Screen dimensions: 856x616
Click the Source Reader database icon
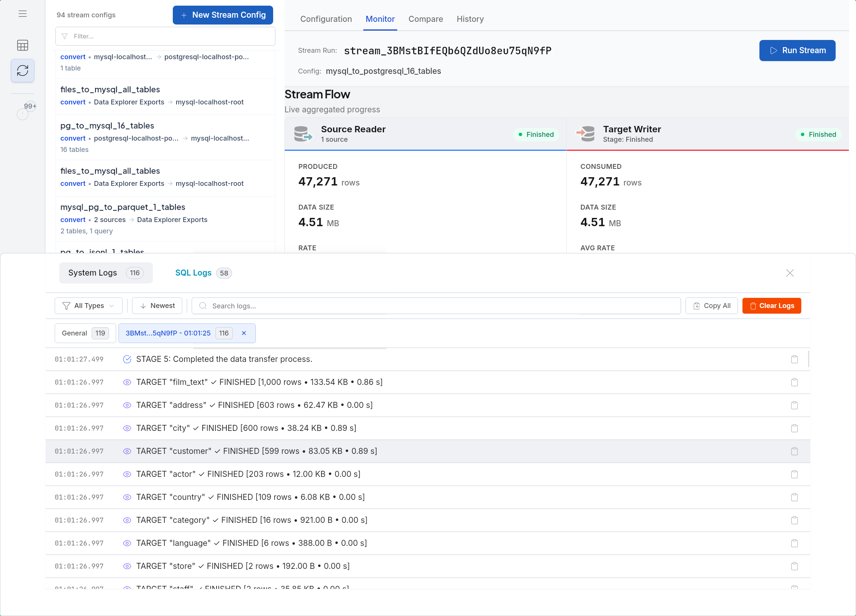[x=303, y=134]
